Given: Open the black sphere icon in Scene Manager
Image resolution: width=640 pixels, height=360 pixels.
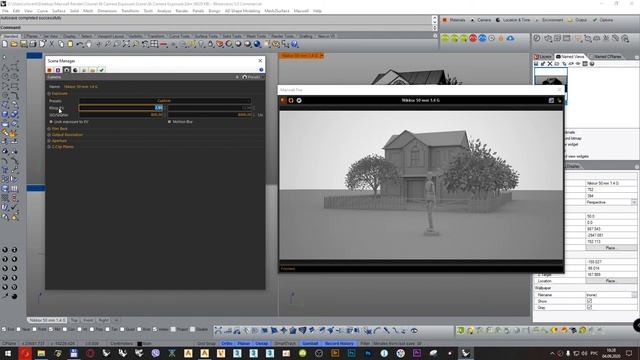Looking at the screenshot, I should pos(76,70).
